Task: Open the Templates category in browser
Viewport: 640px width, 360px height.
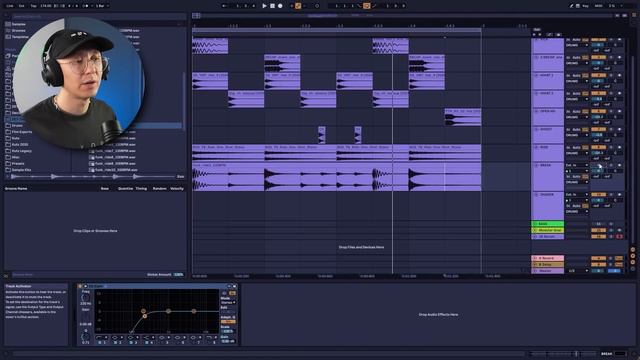Action: 20,37
